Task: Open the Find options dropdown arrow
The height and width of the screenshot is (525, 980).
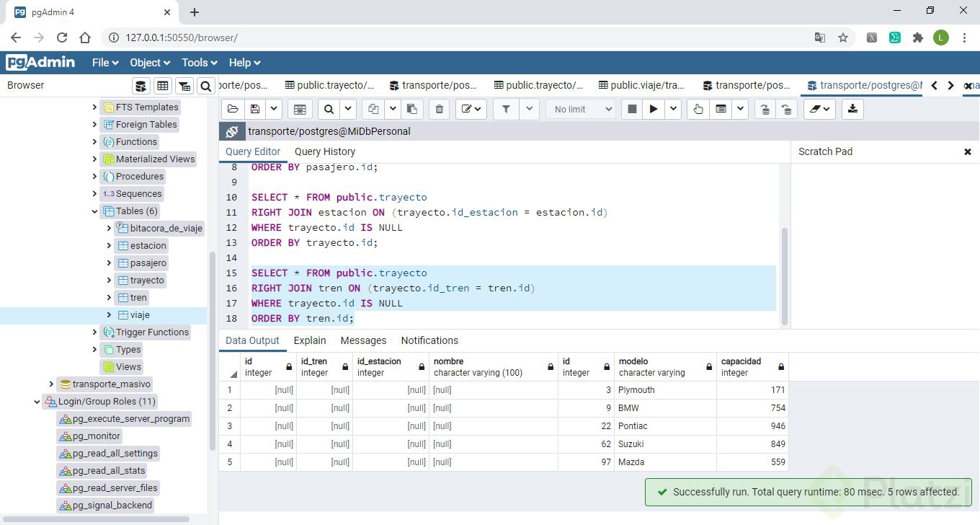Action: pyautogui.click(x=348, y=109)
